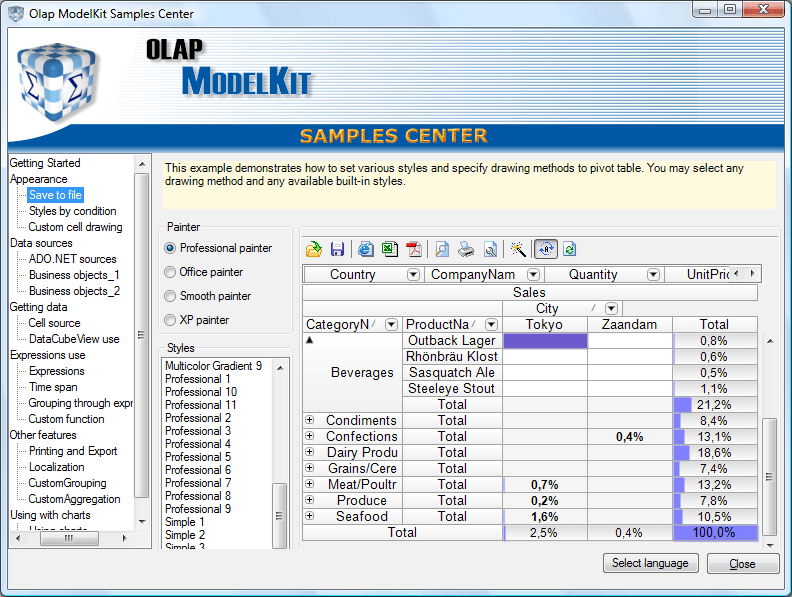Click pivot grid scroll down arrow

click(770, 545)
